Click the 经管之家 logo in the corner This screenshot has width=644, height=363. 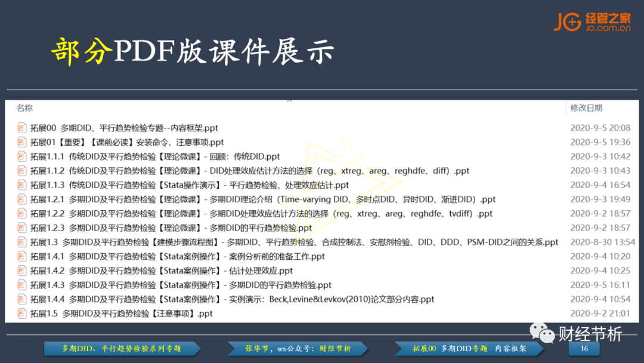pos(592,21)
